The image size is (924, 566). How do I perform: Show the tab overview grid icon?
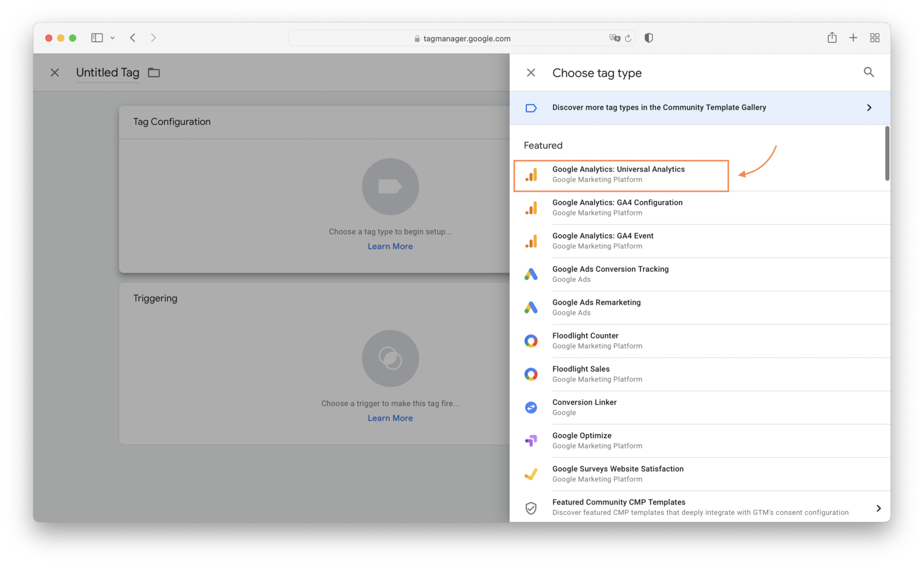point(875,38)
